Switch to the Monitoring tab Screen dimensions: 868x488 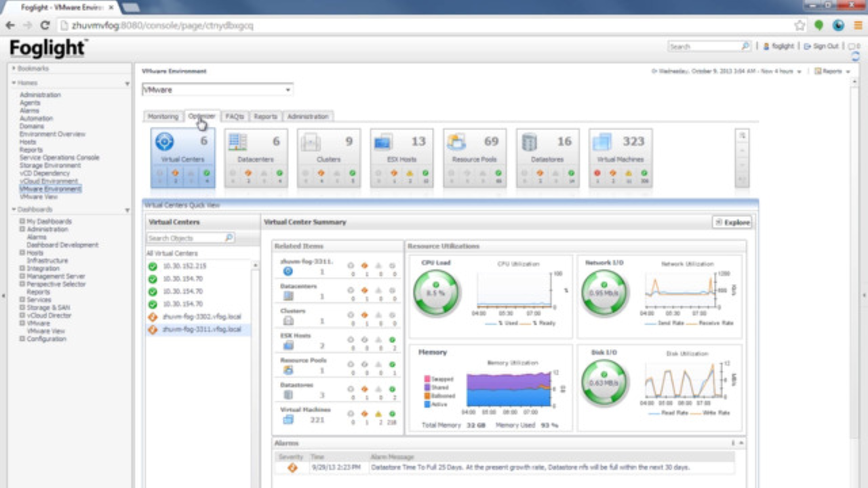(x=163, y=116)
